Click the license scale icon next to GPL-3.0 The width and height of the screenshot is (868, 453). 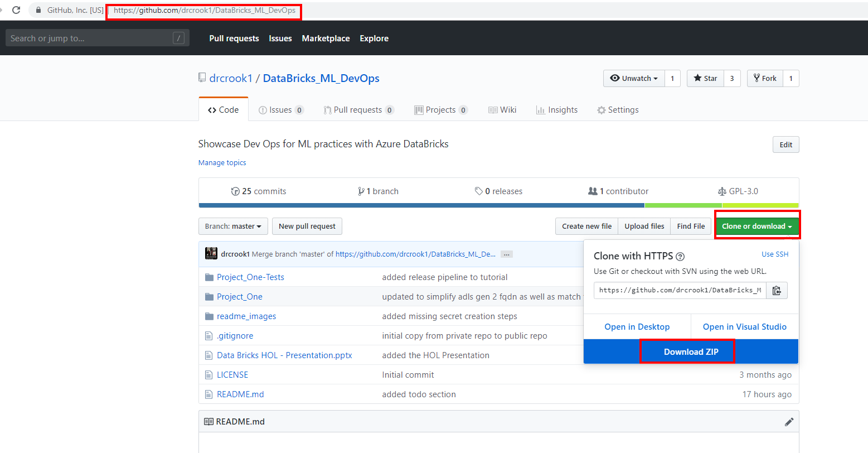(722, 191)
